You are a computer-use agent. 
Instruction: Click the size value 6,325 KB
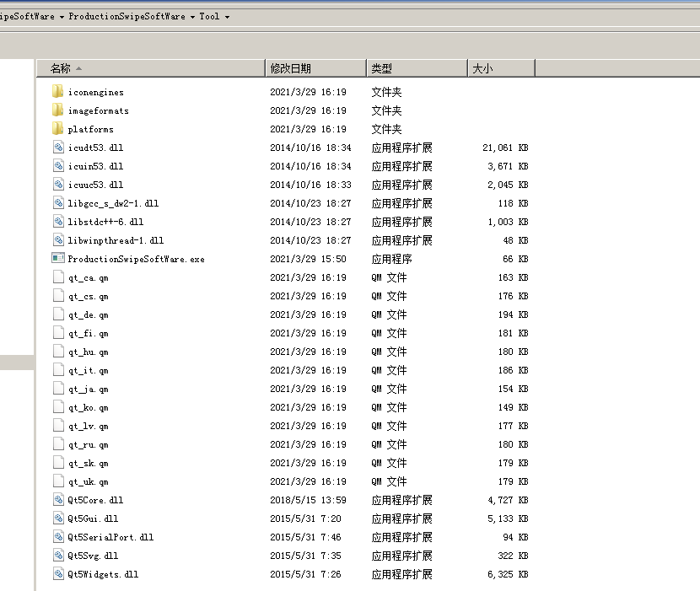coord(508,574)
